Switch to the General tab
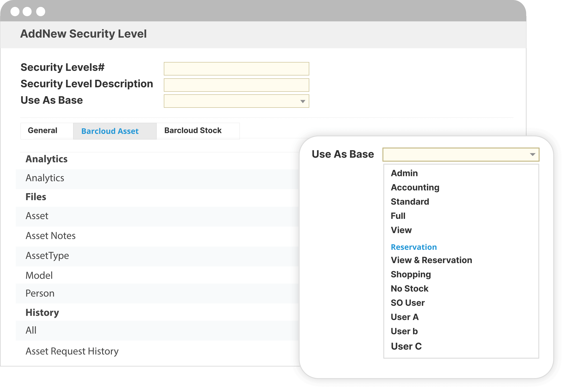 tap(43, 130)
